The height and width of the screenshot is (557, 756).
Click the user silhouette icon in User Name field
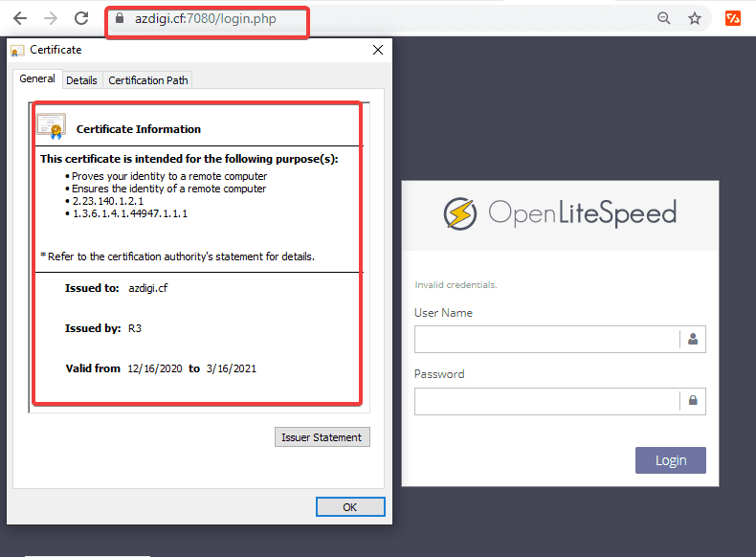tap(693, 339)
